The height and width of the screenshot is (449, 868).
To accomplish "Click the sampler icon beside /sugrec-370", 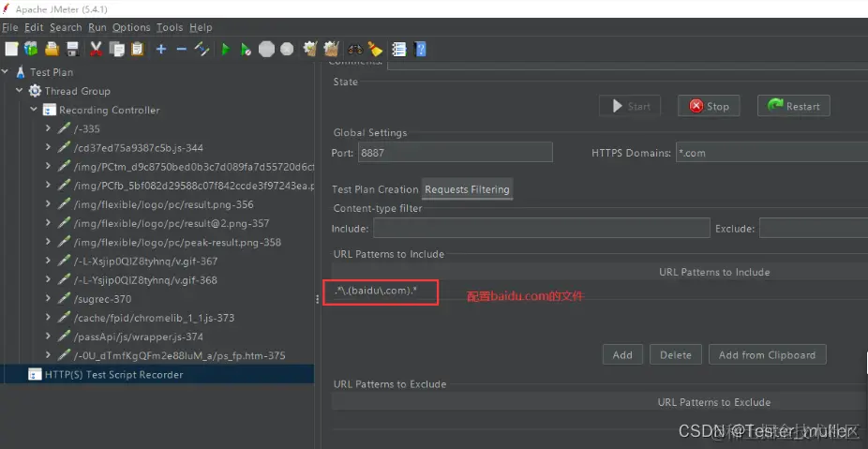I will click(64, 299).
